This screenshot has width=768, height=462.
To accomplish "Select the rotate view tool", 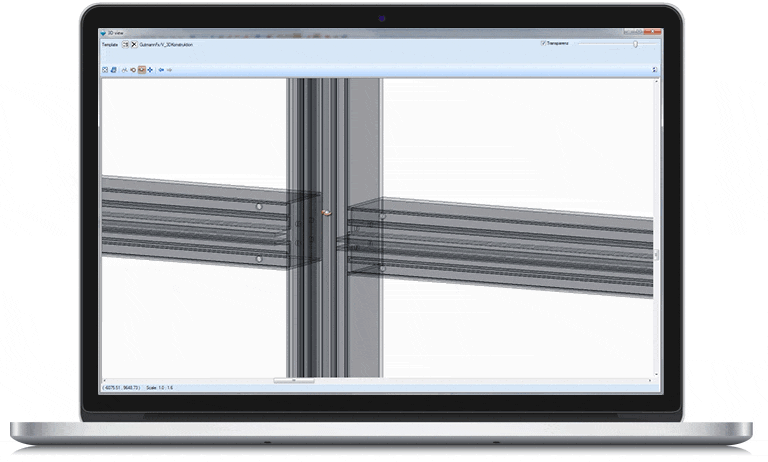I will pyautogui.click(x=124, y=70).
